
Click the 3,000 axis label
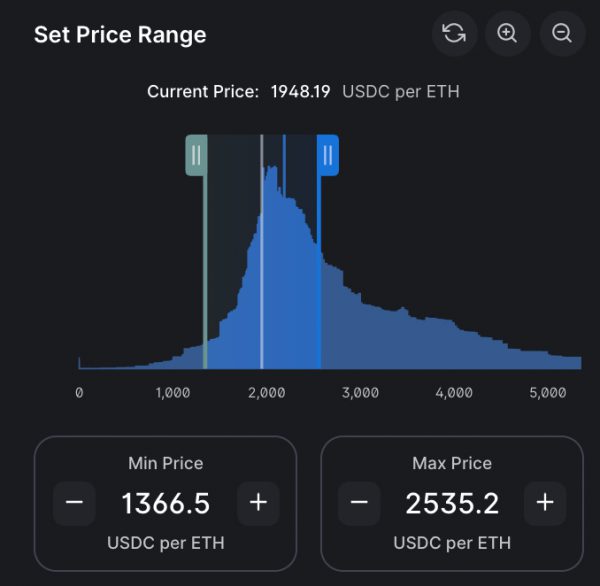(x=360, y=393)
